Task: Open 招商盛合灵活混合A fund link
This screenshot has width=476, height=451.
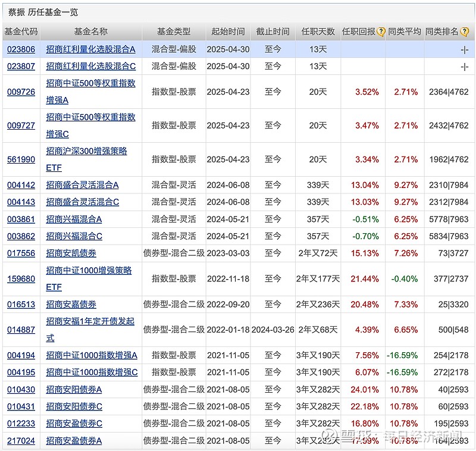Action: 82,185
